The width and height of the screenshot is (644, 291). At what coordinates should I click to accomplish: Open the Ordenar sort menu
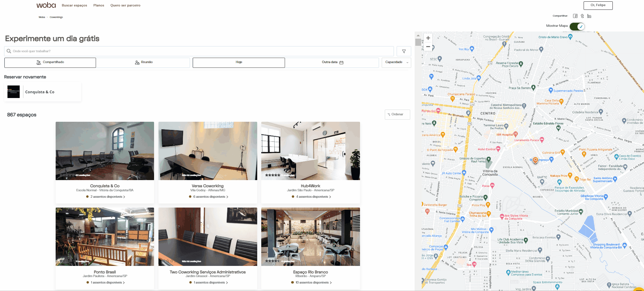coord(397,115)
